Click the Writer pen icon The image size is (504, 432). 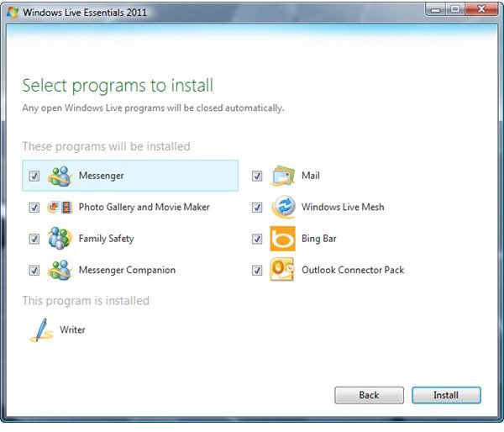(41, 330)
